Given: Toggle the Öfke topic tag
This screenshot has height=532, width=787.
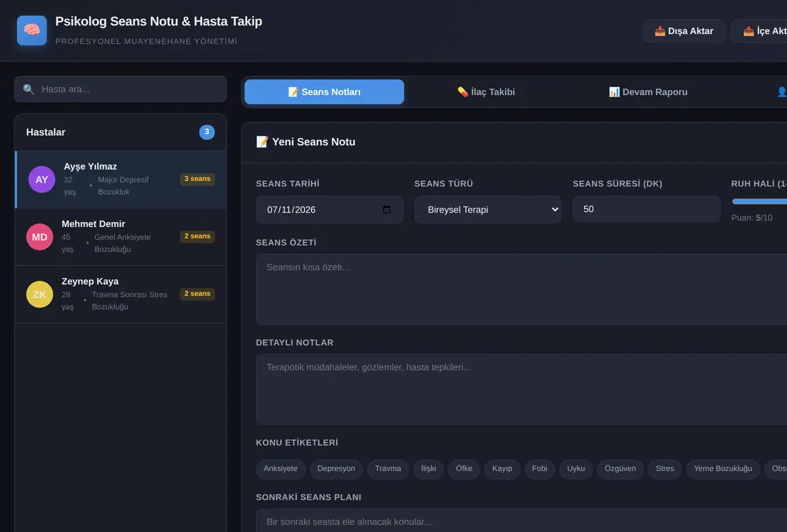Looking at the screenshot, I should click(464, 469).
